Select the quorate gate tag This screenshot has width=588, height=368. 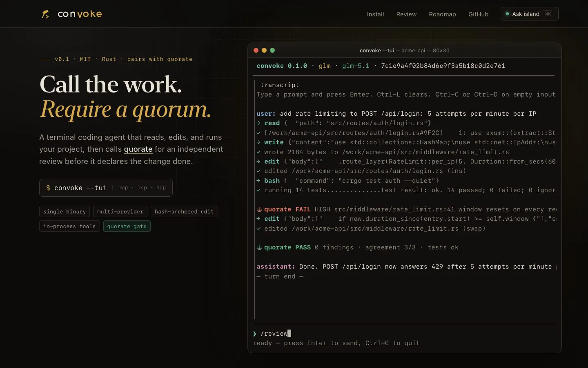(x=127, y=226)
